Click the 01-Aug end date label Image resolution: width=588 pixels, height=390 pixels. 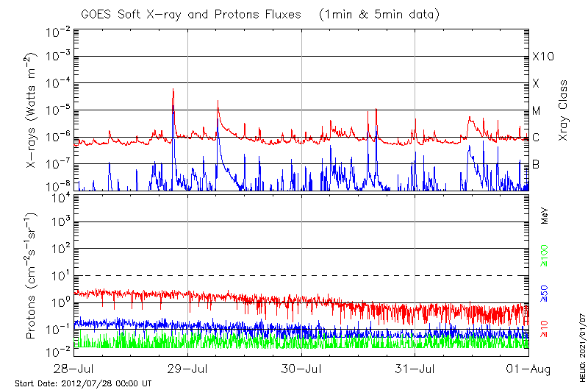[x=528, y=368]
